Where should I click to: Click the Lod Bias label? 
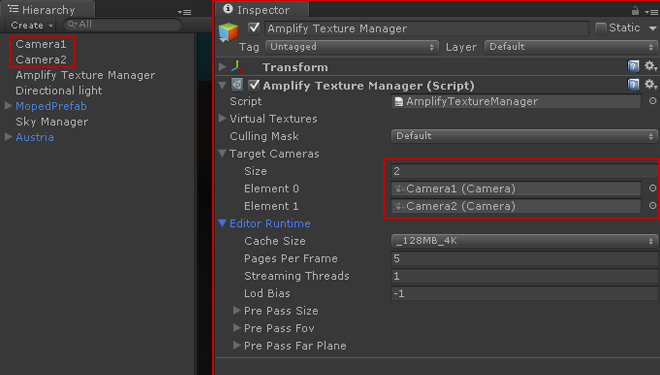click(x=267, y=293)
